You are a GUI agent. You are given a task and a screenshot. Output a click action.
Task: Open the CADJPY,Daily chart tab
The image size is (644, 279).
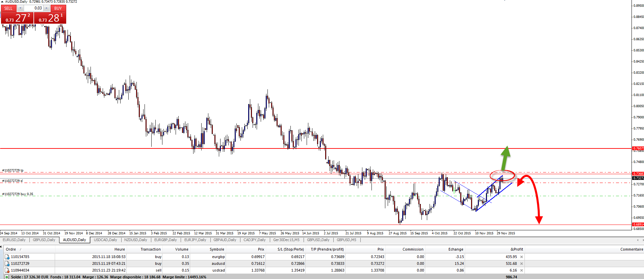click(255, 240)
